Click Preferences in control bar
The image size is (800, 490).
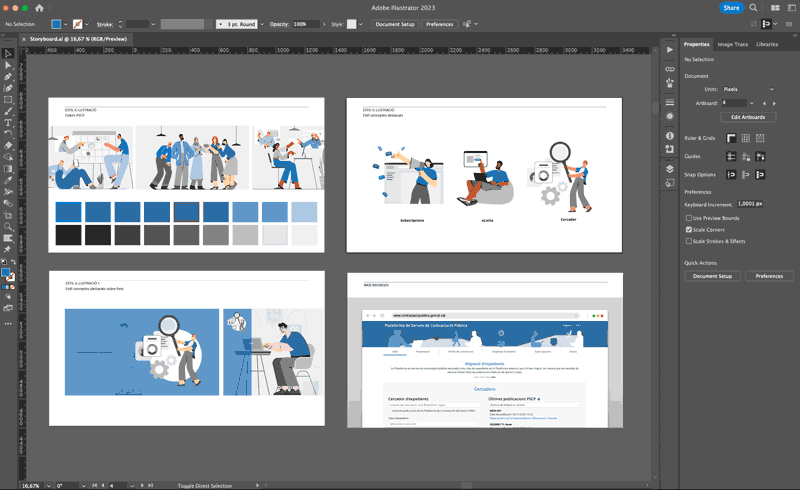(x=439, y=24)
